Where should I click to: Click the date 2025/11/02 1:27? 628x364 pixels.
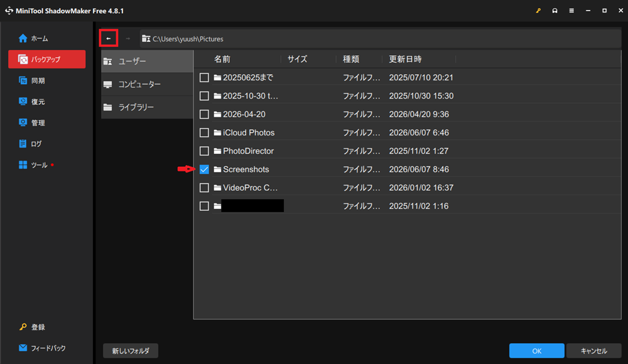click(x=418, y=151)
